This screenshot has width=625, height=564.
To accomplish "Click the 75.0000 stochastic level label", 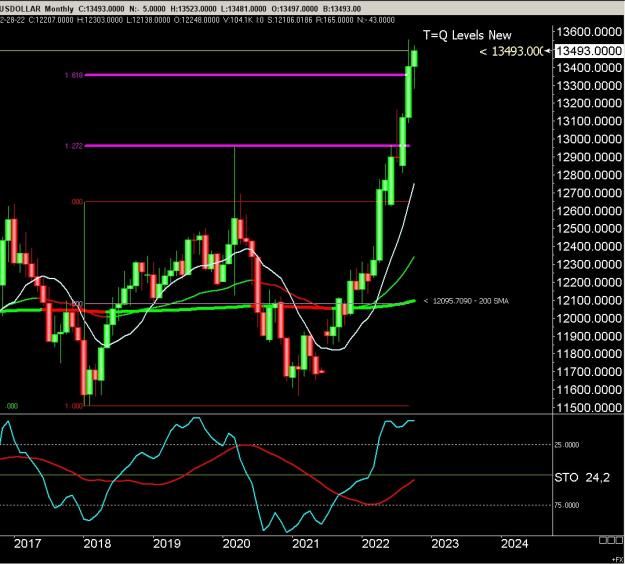I will pyautogui.click(x=566, y=505).
